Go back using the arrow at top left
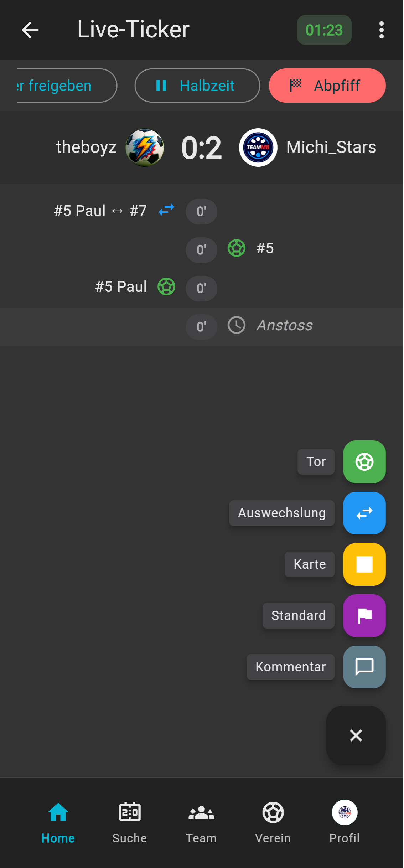 click(x=30, y=30)
